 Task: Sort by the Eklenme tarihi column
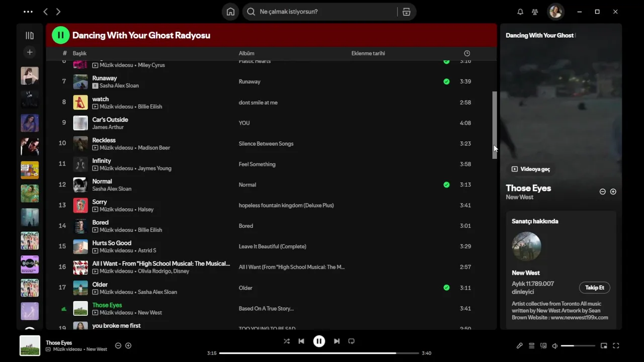pos(368,53)
